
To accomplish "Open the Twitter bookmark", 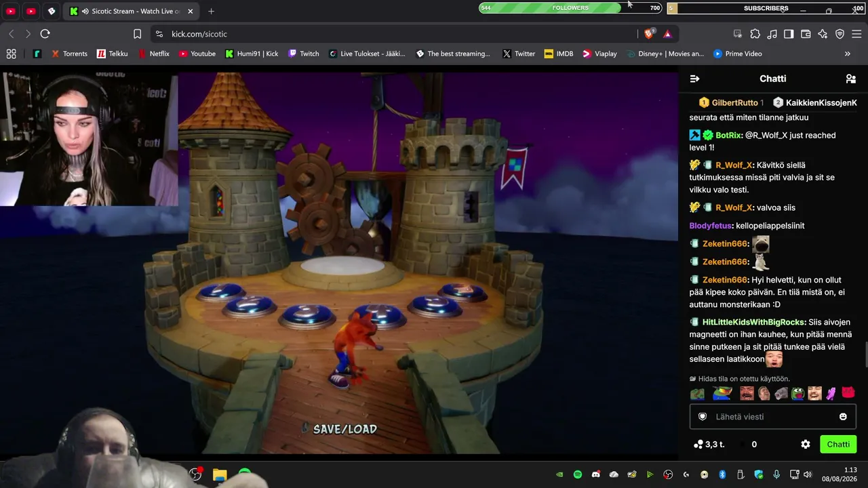I will (519, 54).
